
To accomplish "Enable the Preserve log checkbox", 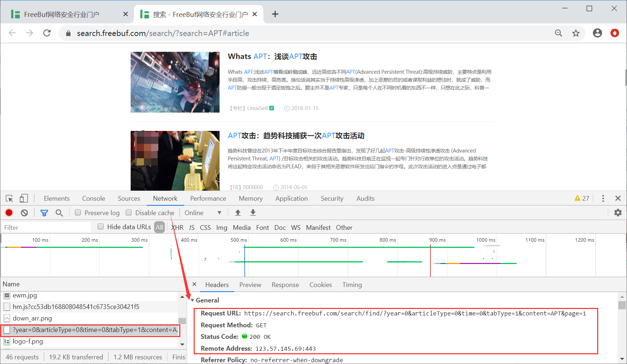I will (x=78, y=213).
